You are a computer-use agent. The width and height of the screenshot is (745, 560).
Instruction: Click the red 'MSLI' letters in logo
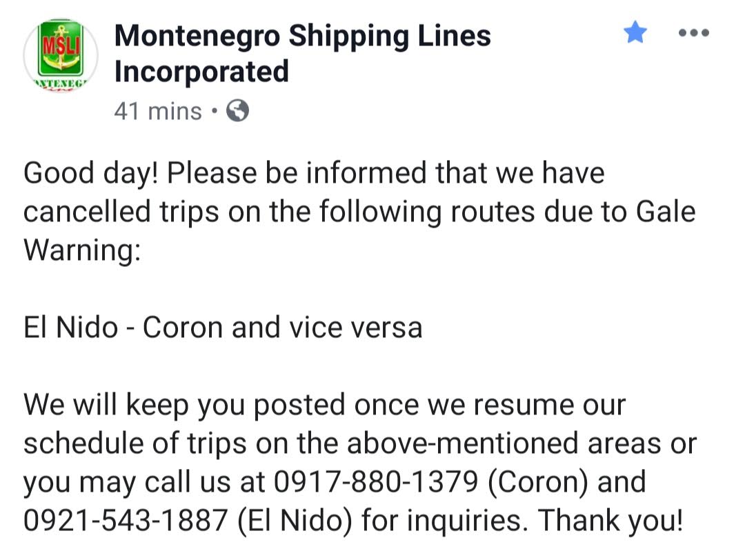pyautogui.click(x=60, y=43)
